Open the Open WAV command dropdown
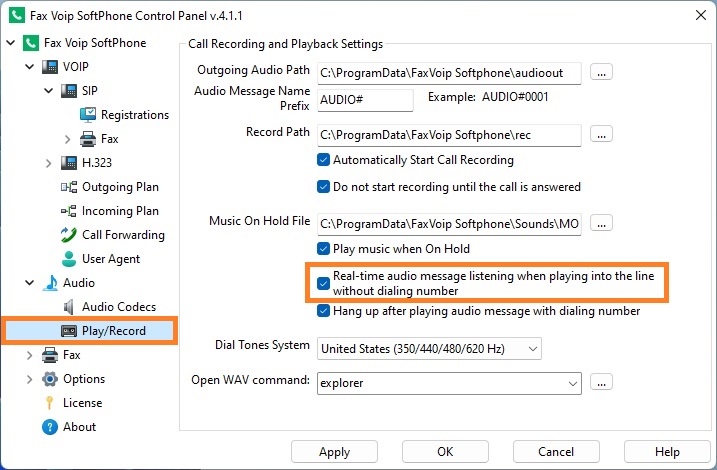The height and width of the screenshot is (470, 717). click(572, 383)
